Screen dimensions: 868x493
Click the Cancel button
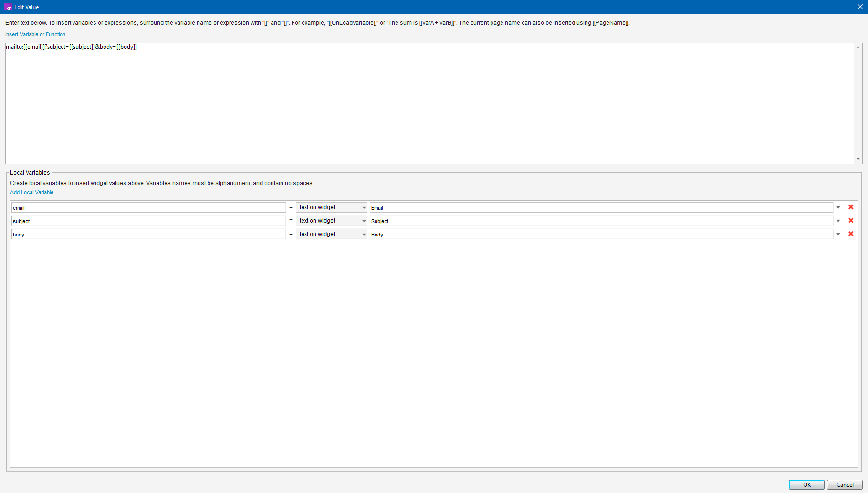click(845, 484)
